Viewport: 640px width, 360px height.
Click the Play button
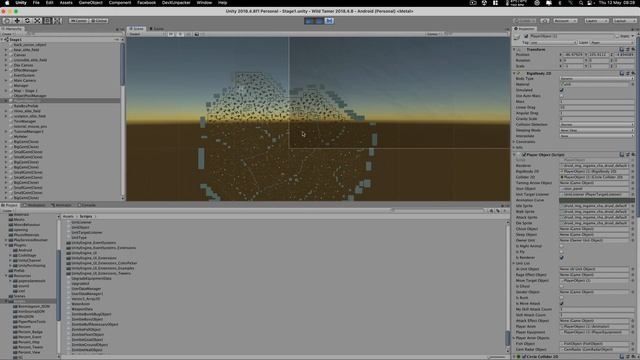click(x=309, y=21)
